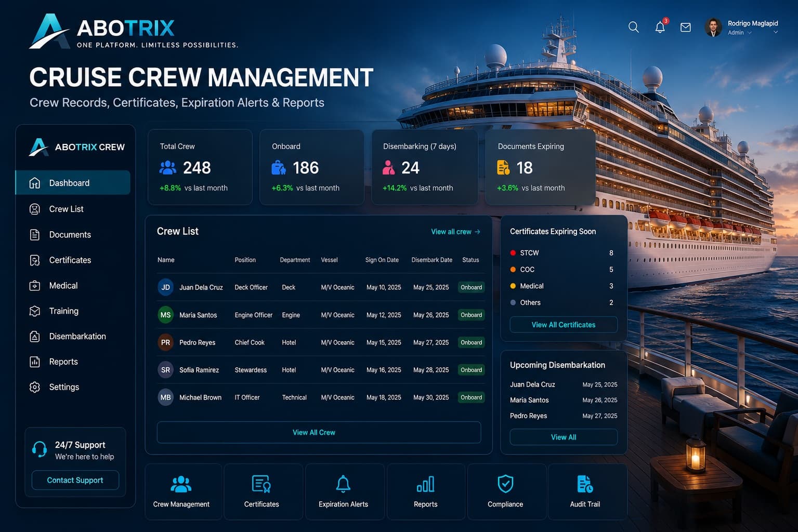Viewport: 798px width, 532px height.
Task: Click Pedro Reyes in Upcoming Disembarkation
Action: click(x=528, y=416)
